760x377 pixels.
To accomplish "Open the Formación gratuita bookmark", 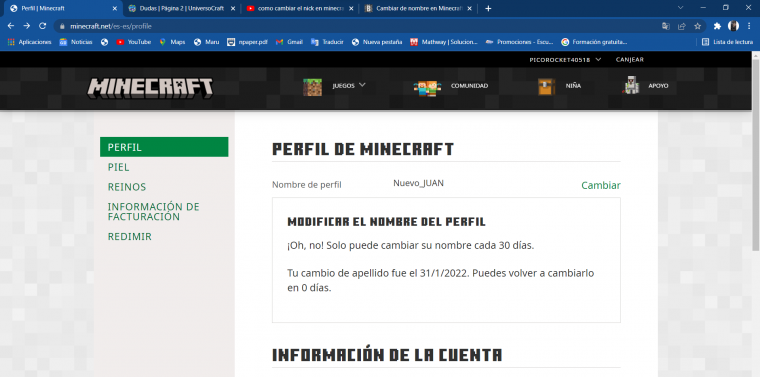I will (x=594, y=42).
